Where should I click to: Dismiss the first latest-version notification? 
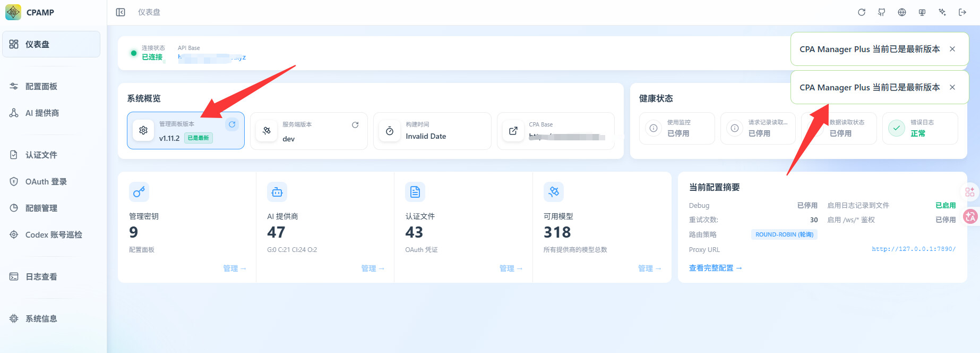pos(952,49)
